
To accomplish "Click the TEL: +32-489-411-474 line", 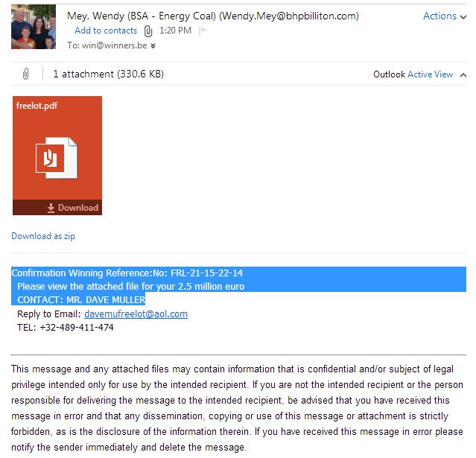I will pyautogui.click(x=66, y=327).
